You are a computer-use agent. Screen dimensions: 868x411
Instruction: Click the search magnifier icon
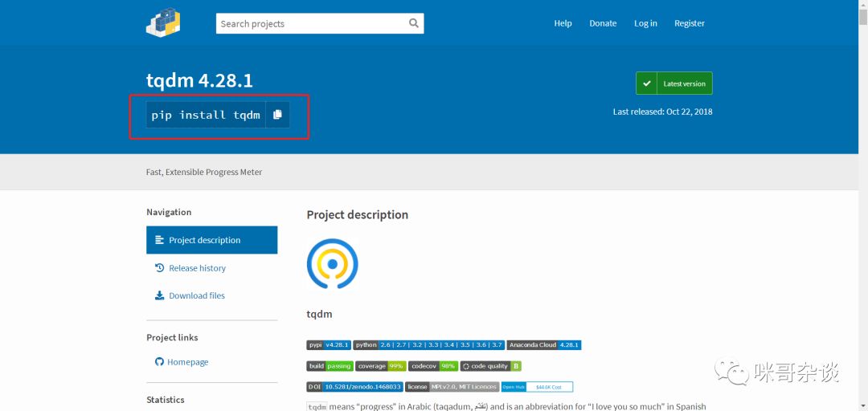(x=414, y=23)
